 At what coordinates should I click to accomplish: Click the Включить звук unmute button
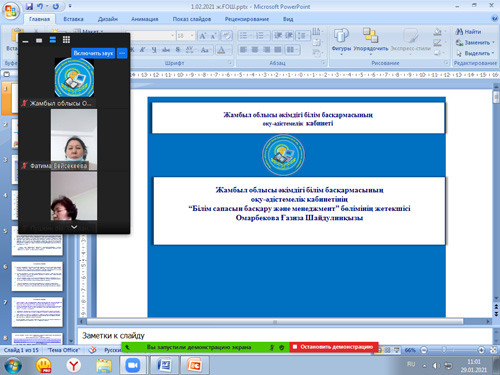pos(93,53)
